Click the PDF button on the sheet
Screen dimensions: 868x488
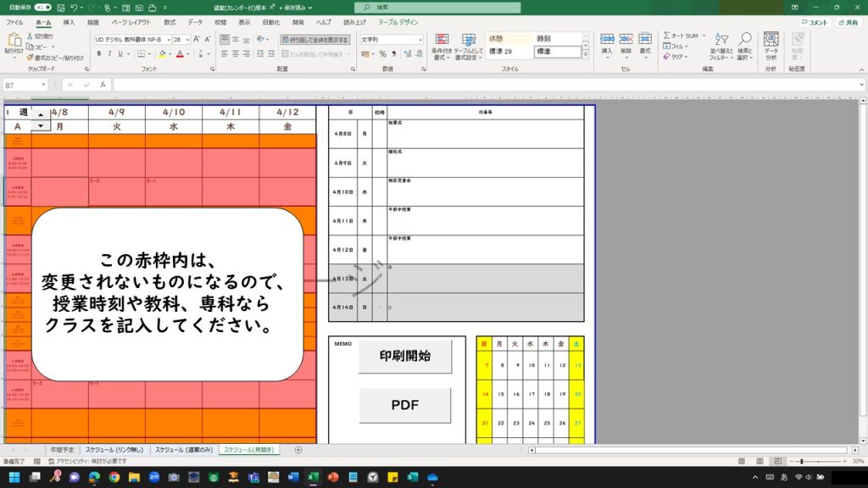coord(404,405)
